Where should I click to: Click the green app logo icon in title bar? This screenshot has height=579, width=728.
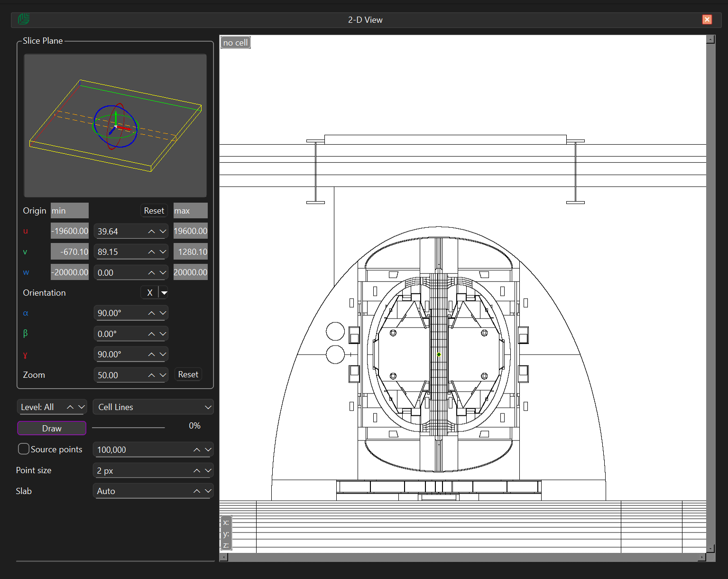click(x=24, y=19)
